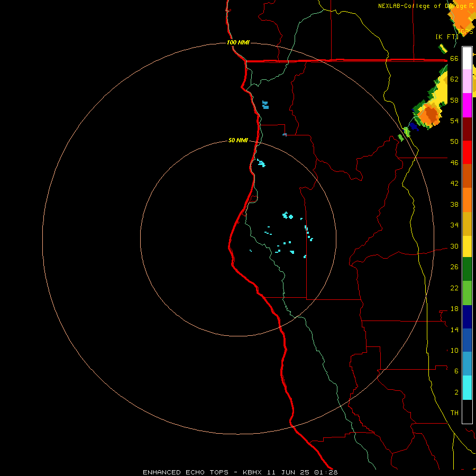Pick the magenta legend color band

click(x=467, y=105)
